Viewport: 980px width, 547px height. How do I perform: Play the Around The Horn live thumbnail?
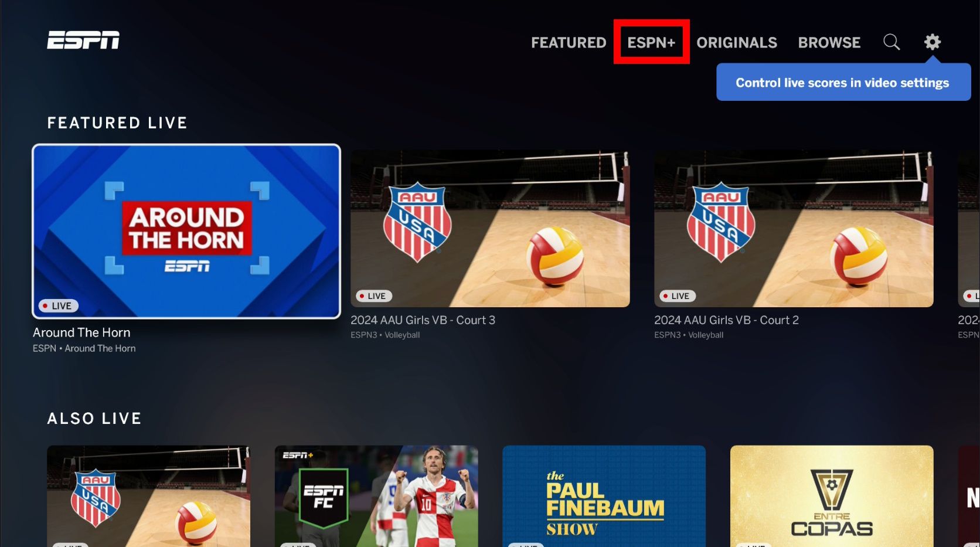coord(186,231)
